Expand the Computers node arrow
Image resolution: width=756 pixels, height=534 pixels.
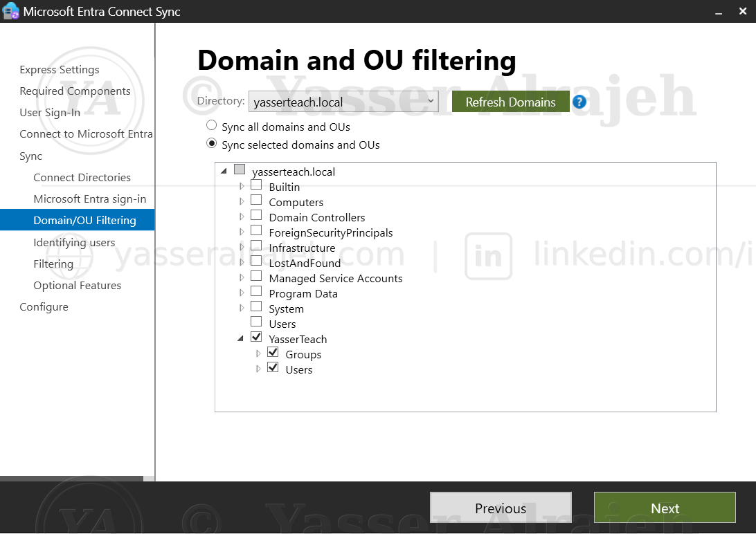pos(242,201)
